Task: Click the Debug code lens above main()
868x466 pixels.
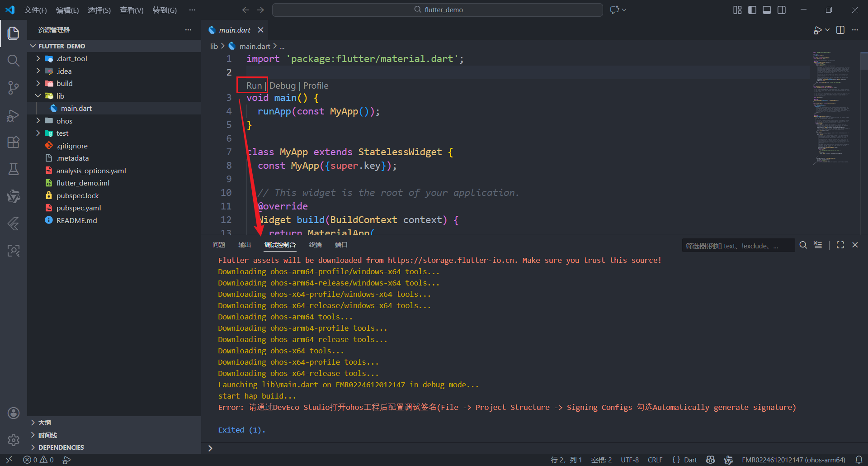Action: [283, 86]
